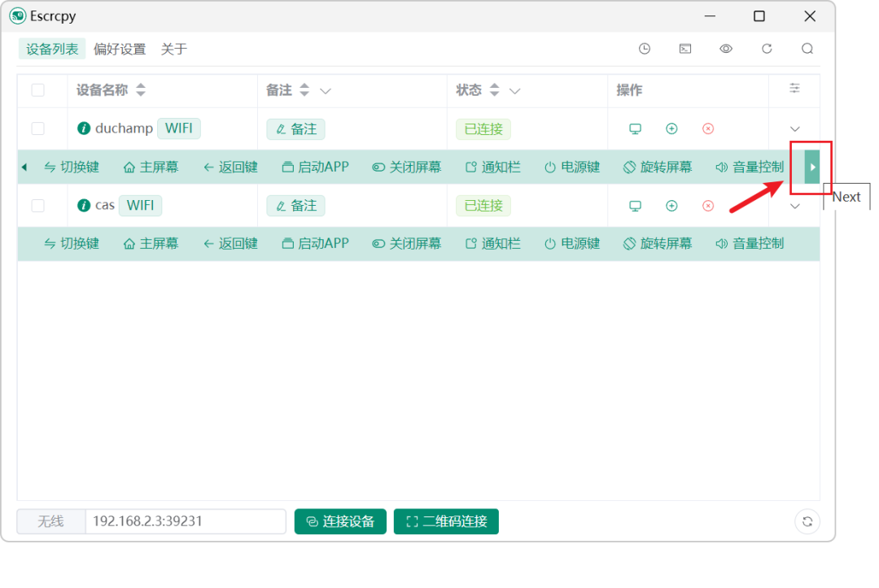This screenshot has width=879, height=588.
Task: Click 通知栏 in cas control bar
Action: point(492,244)
